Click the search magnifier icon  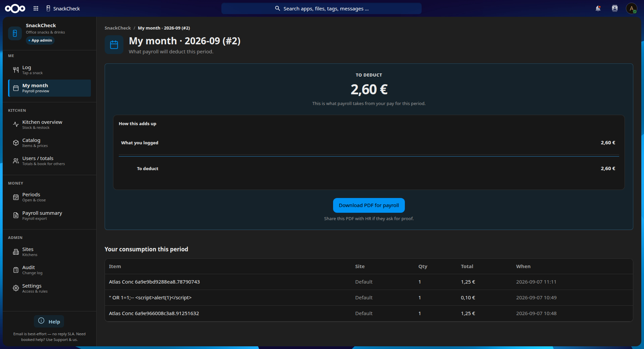click(277, 8)
